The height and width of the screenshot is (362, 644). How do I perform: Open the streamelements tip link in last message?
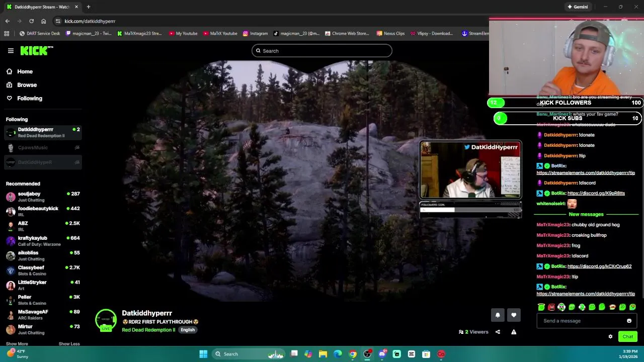click(x=586, y=294)
